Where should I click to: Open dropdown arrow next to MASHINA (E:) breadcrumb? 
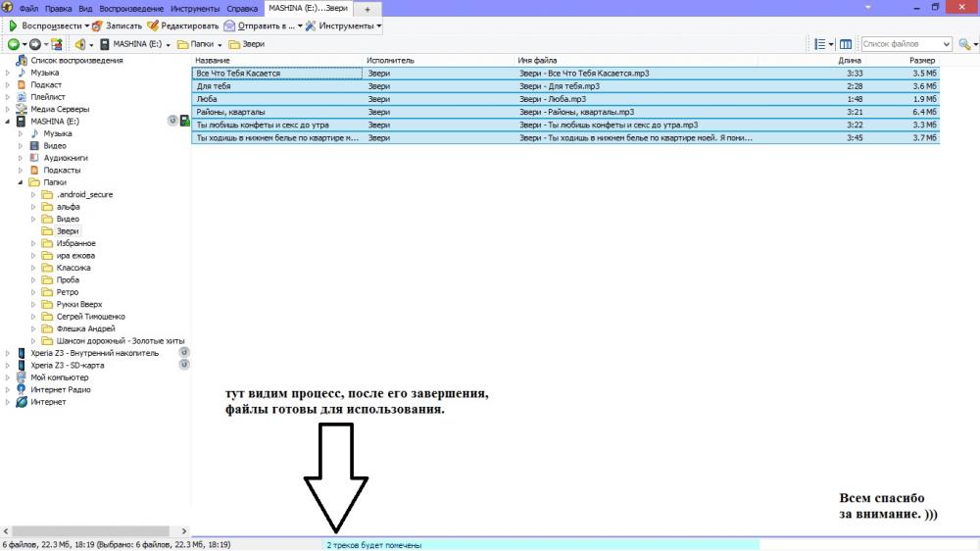tap(169, 45)
